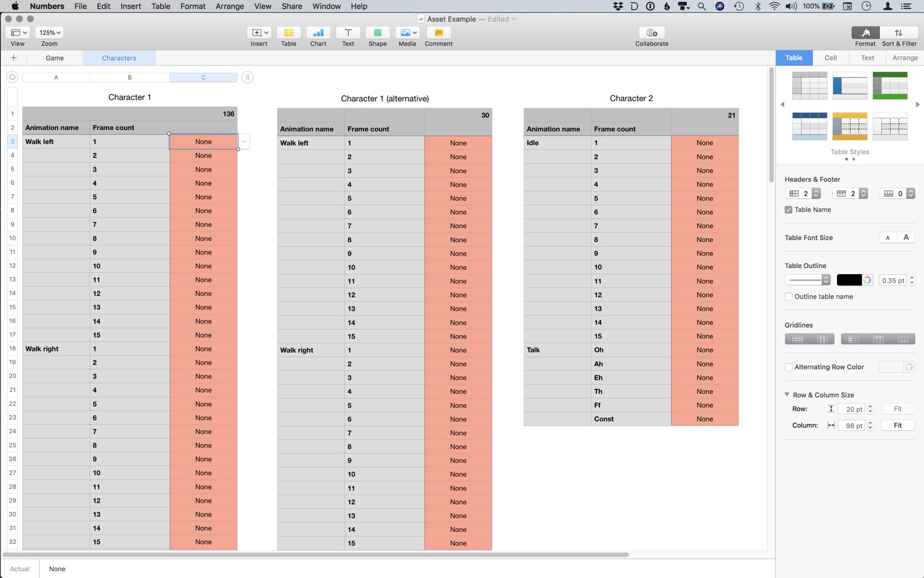Open the File menu
Screen dimensions: 924x578
(x=81, y=6)
